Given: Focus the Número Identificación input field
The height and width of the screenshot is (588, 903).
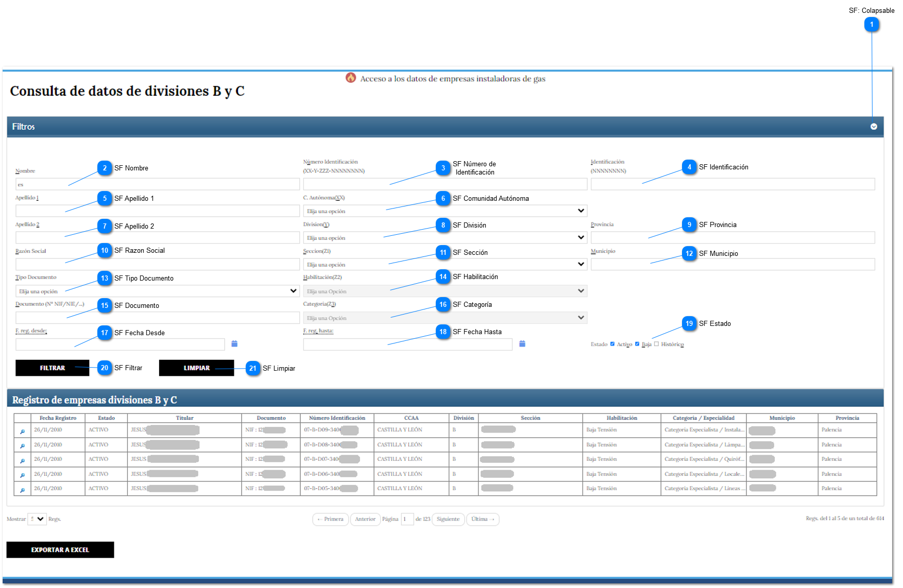Looking at the screenshot, I should [x=445, y=184].
